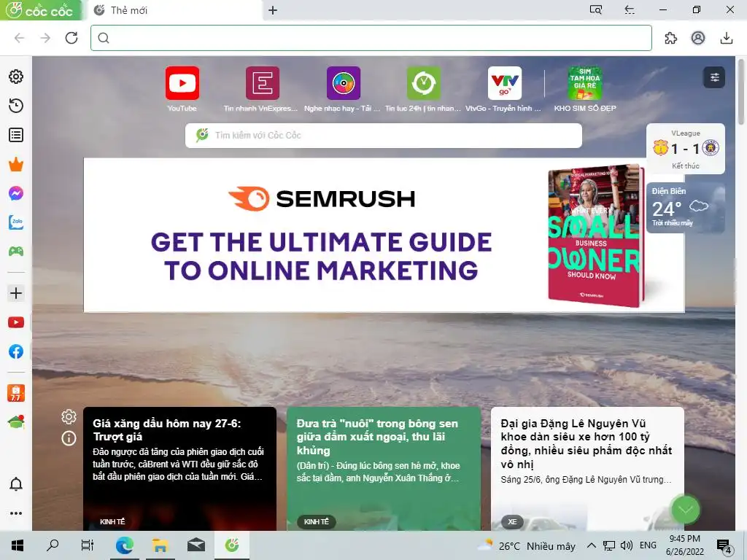The width and height of the screenshot is (747, 560).
Task: Open the YouTube speed dial shortcut
Action: [182, 90]
